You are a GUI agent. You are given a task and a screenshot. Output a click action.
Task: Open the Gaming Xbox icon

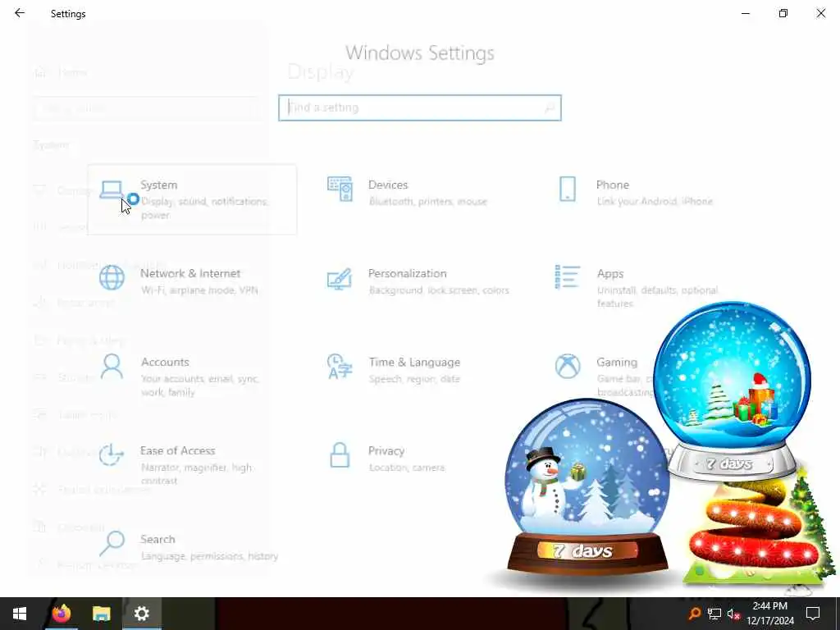[x=568, y=367]
